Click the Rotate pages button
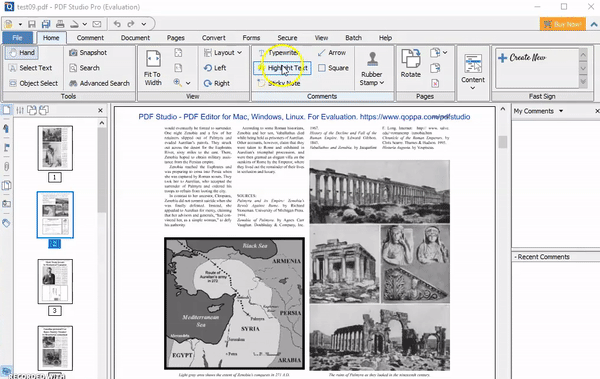This screenshot has width=600, height=379. 411,63
